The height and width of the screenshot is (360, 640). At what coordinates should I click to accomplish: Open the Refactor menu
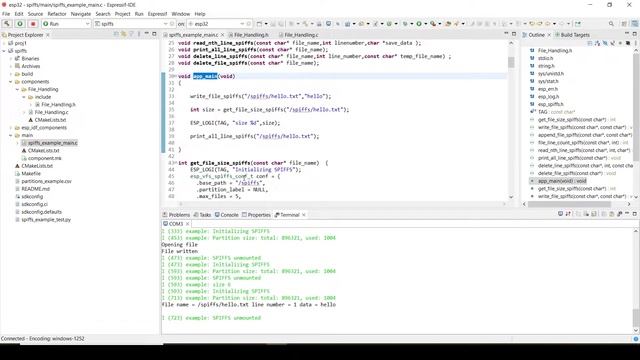(57, 14)
